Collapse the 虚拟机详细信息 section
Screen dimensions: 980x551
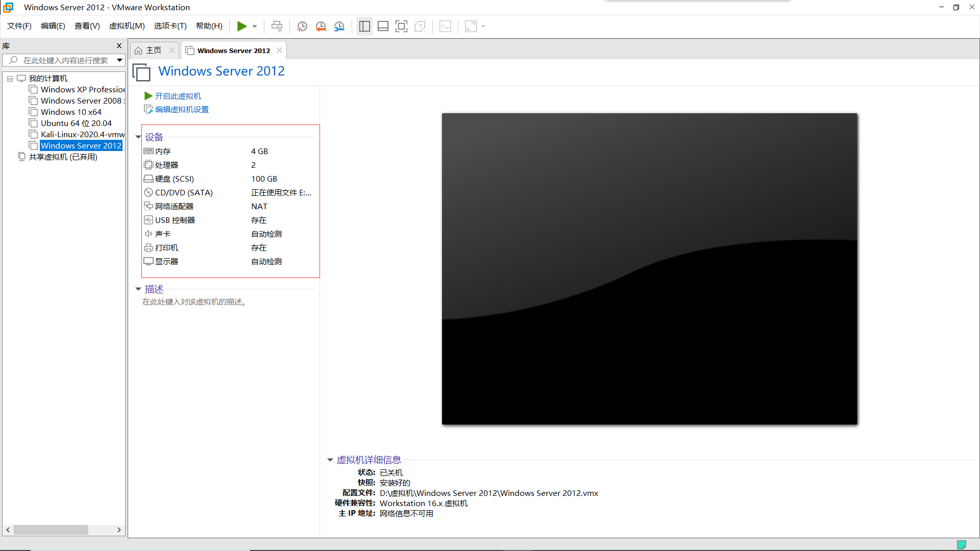click(x=330, y=460)
